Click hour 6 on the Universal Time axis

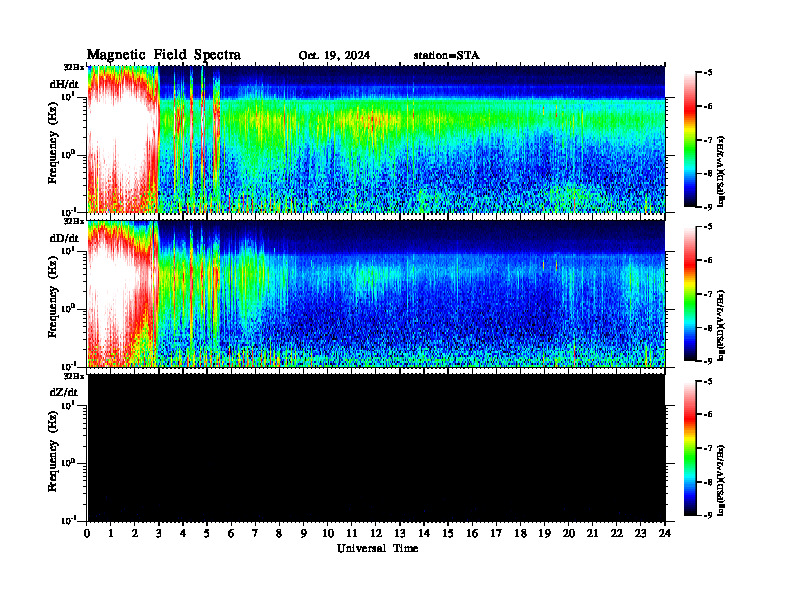coord(231,533)
